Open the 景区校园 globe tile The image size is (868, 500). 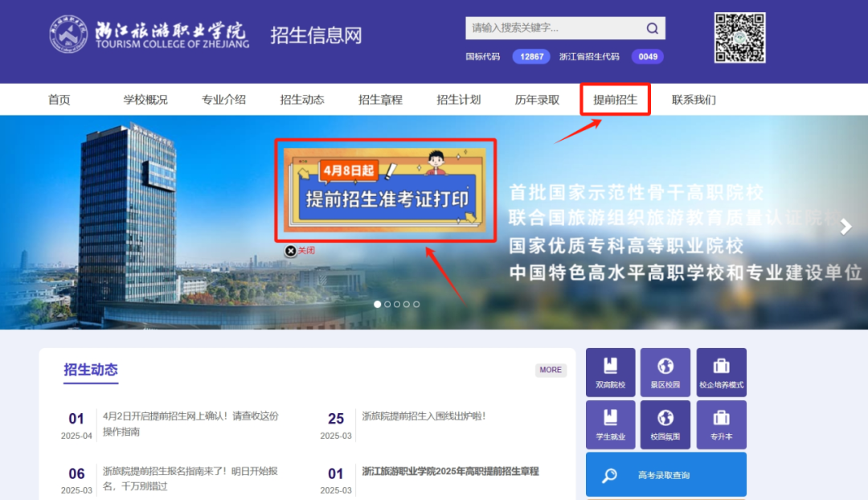pos(665,372)
